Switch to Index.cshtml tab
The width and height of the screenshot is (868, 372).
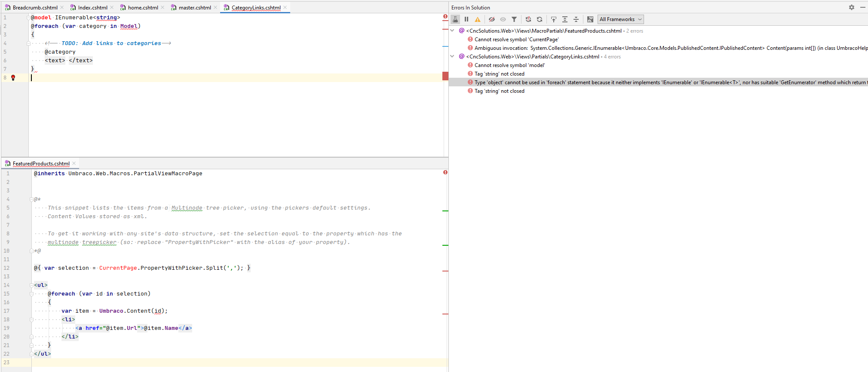pyautogui.click(x=92, y=8)
